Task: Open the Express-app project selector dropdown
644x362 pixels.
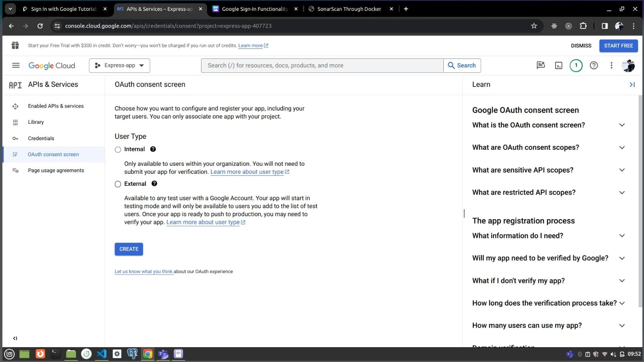Action: [x=119, y=66]
